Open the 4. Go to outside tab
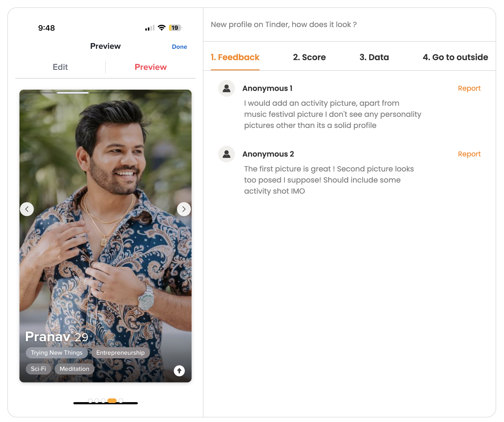Image resolution: width=504 pixels, height=422 pixels. (455, 57)
